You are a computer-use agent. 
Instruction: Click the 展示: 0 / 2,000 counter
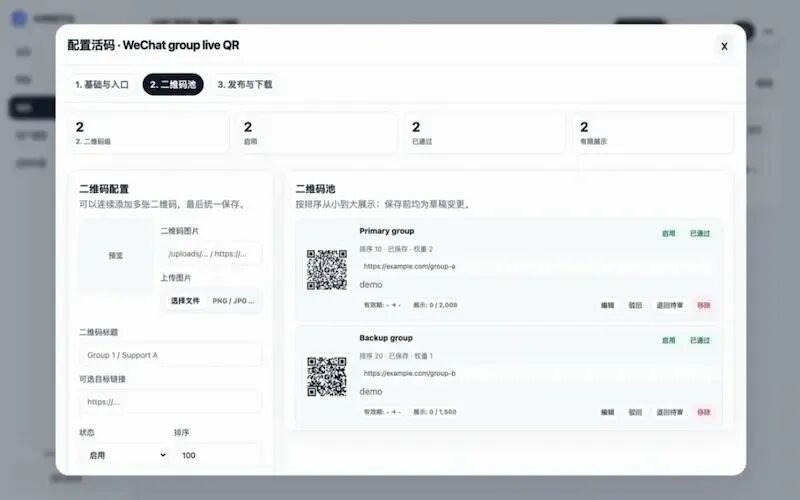[435, 305]
